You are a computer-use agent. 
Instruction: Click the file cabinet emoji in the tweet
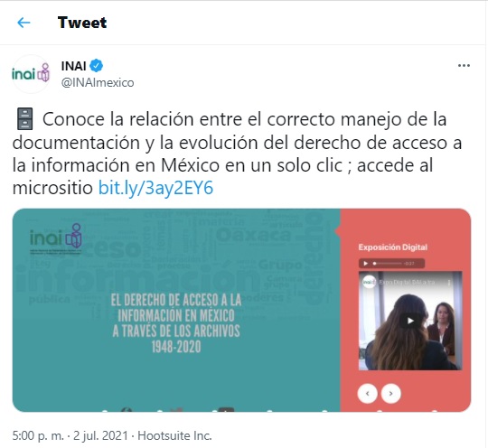[24, 119]
